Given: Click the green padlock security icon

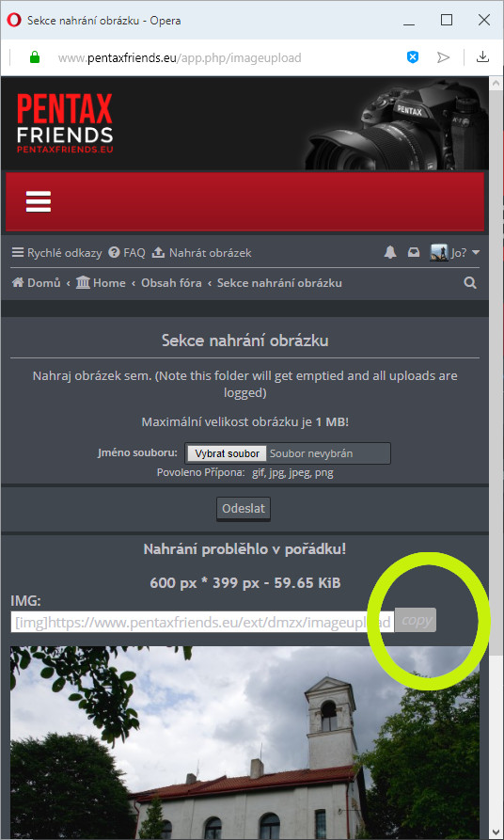Looking at the screenshot, I should click(35, 57).
